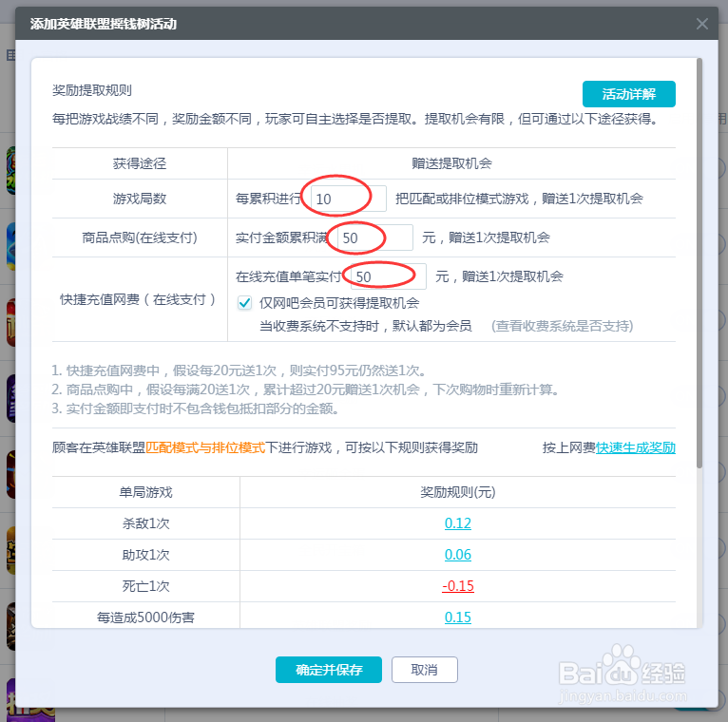Select the 匹配模式与排位模式 orange text

pos(205,447)
